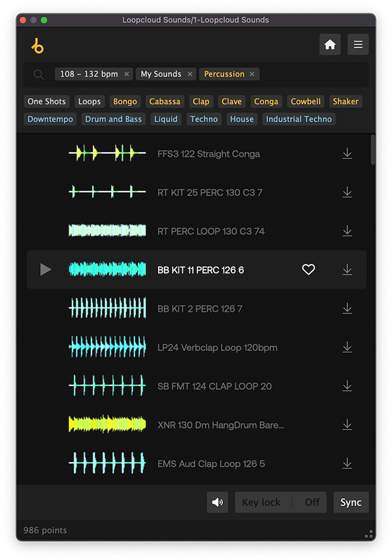Filter by One Shots
Screen dimensions: 392x560
[x=46, y=101]
